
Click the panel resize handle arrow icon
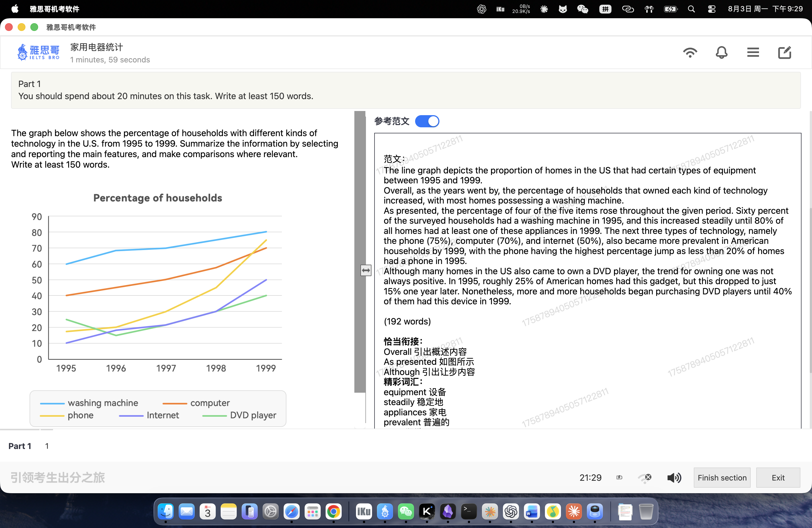click(x=366, y=270)
